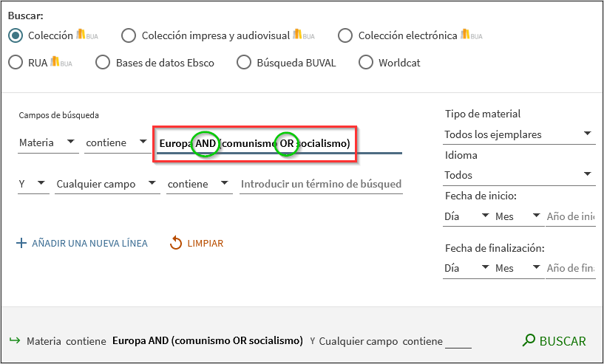
Task: Open the Cualquier campo field dropdown
Action: tap(106, 184)
